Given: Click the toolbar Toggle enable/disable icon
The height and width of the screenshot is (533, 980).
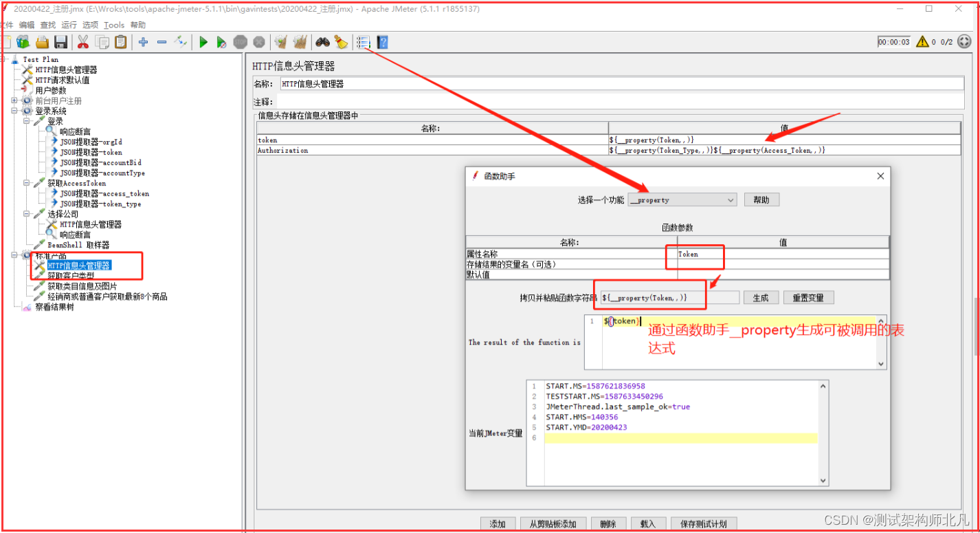Looking at the screenshot, I should coord(180,42).
